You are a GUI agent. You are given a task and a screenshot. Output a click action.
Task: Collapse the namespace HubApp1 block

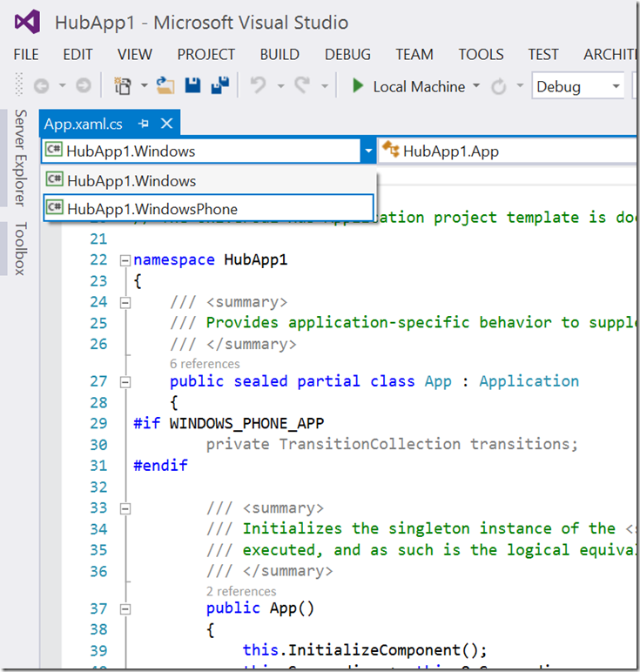[125, 260]
